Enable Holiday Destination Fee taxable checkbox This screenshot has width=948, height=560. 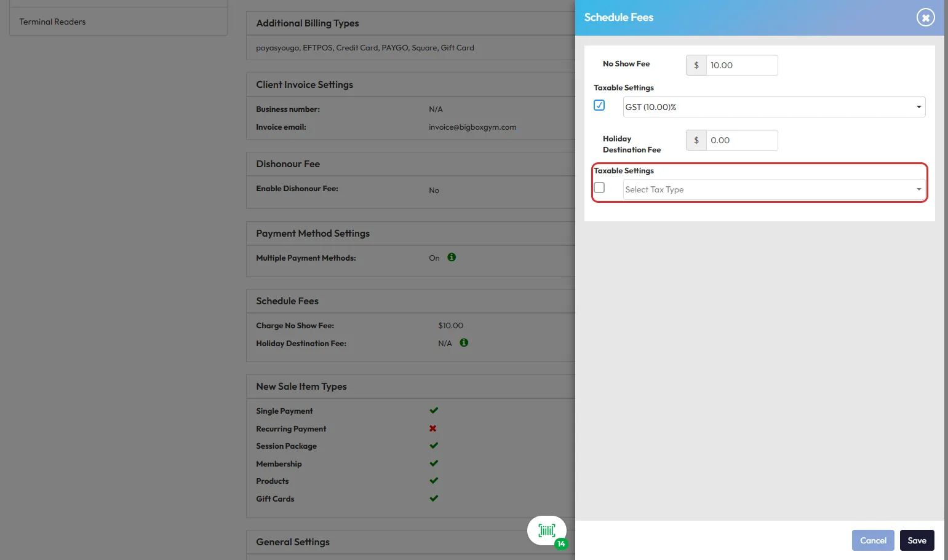(599, 188)
